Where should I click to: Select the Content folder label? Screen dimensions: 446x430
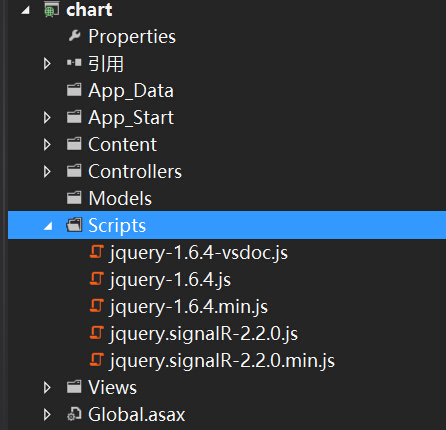click(x=122, y=144)
